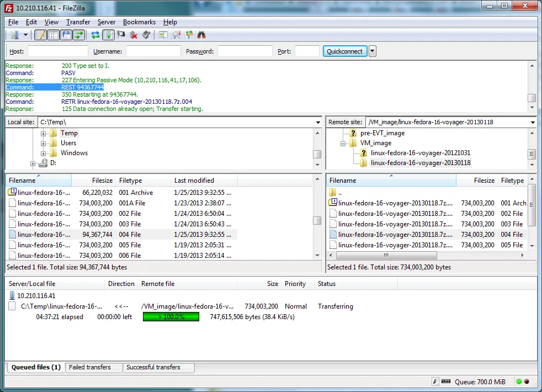Click the message log scrollbar thumb
This screenshot has height=392, width=542.
point(532,98)
